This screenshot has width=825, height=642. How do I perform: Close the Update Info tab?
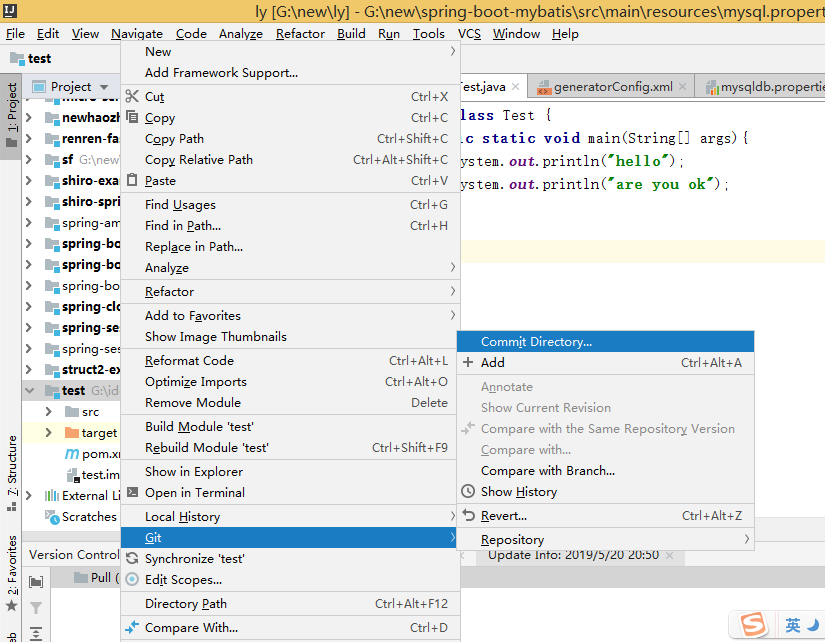pos(669,555)
